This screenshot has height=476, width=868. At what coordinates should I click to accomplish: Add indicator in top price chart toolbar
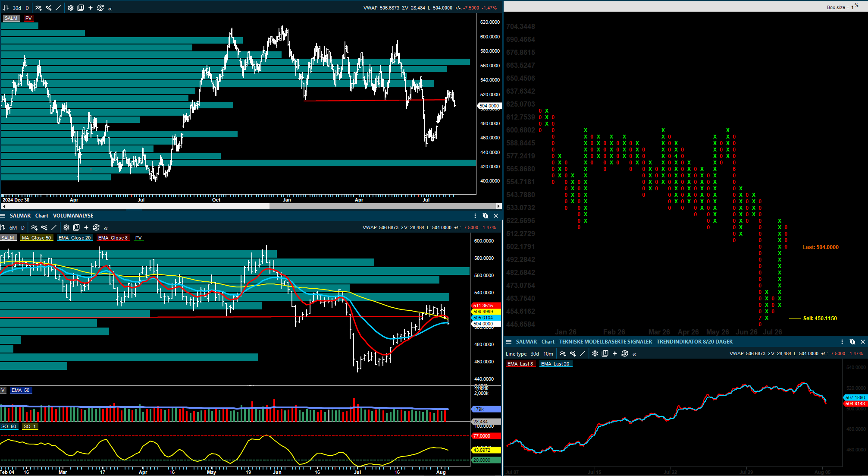point(38,8)
